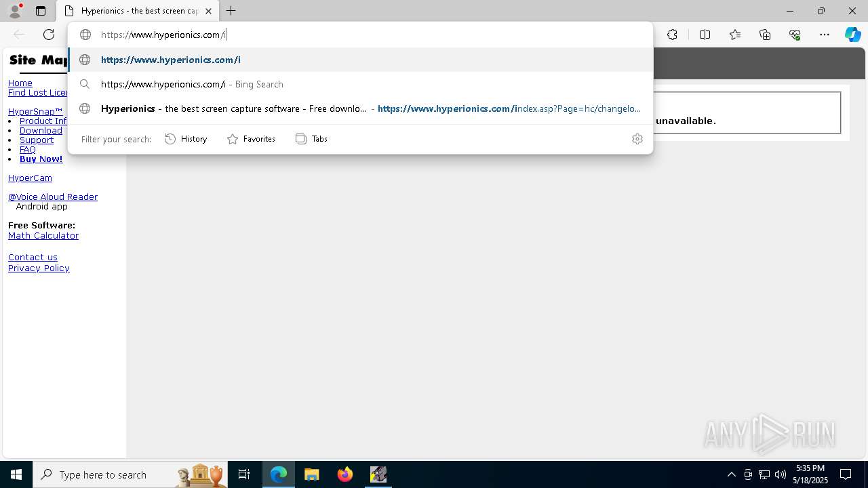Open HyperSnap Product Info link
Viewport: 868px width, 488px height.
pyautogui.click(x=43, y=121)
